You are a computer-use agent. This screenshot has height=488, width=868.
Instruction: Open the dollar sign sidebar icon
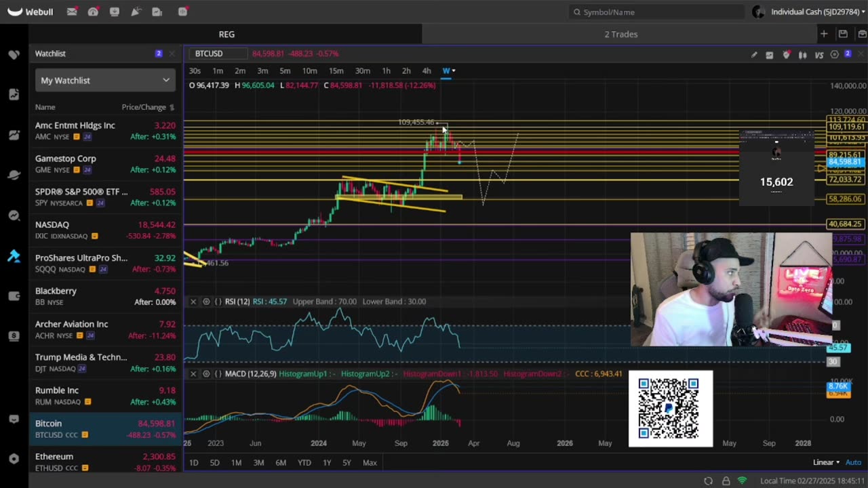coord(14,335)
